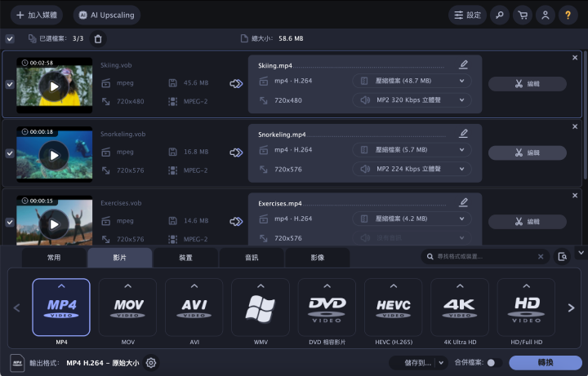Image resolution: width=588 pixels, height=376 pixels.
Task: Select the 4K Ultra HD format icon
Action: [x=460, y=307]
